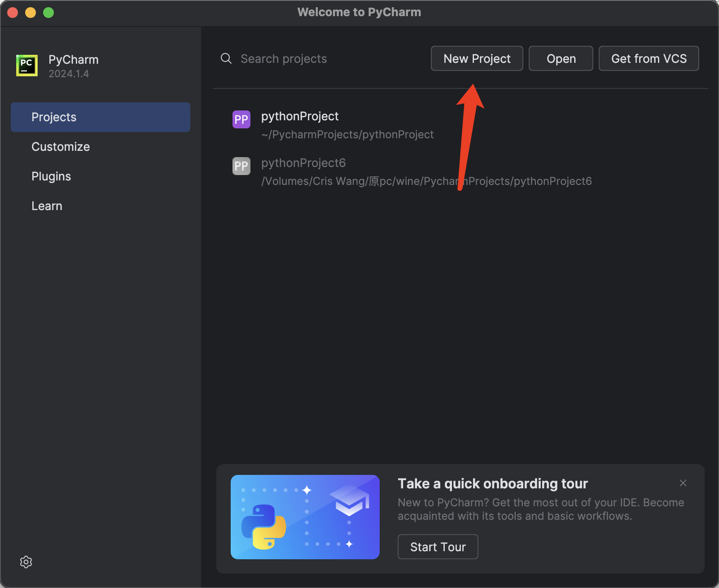Select the Projects tab
The image size is (719, 588).
(x=101, y=117)
